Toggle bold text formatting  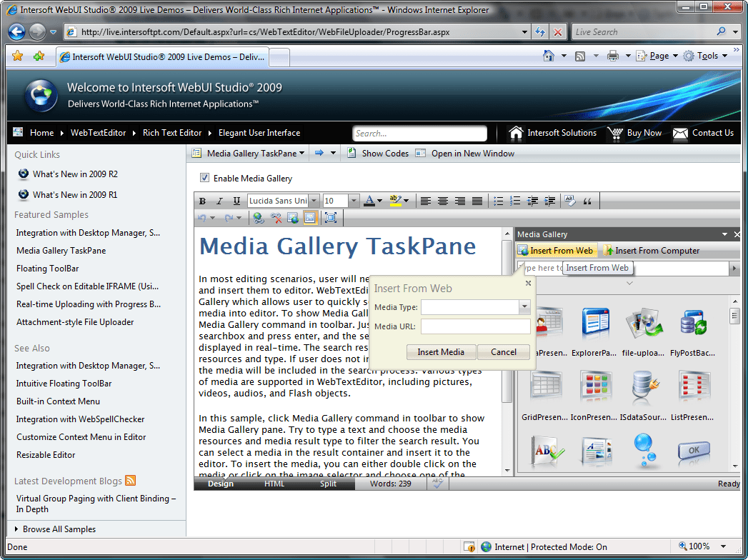click(203, 201)
